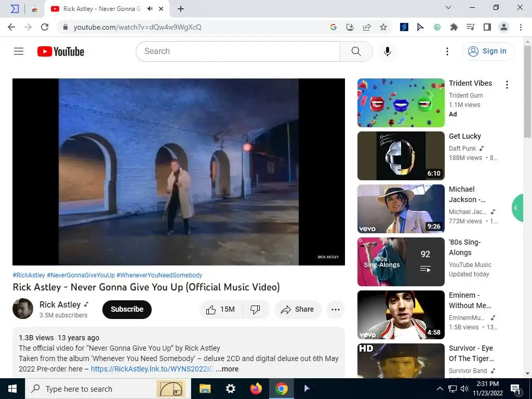Expand Chrome tab search chevron
The height and width of the screenshot is (399, 532).
click(x=448, y=7)
